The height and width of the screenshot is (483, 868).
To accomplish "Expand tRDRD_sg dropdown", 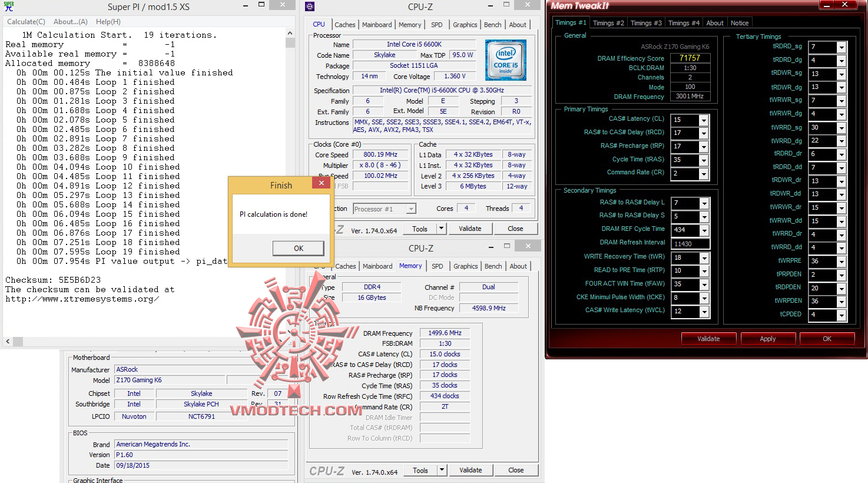I will (x=842, y=48).
